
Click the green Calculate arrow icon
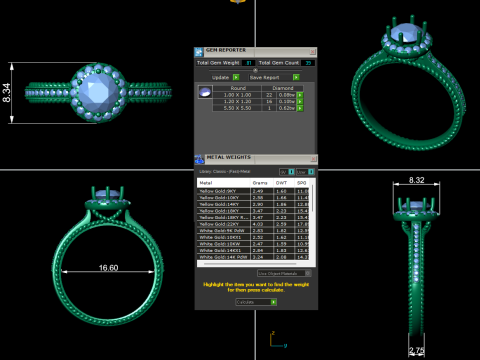click(x=273, y=302)
